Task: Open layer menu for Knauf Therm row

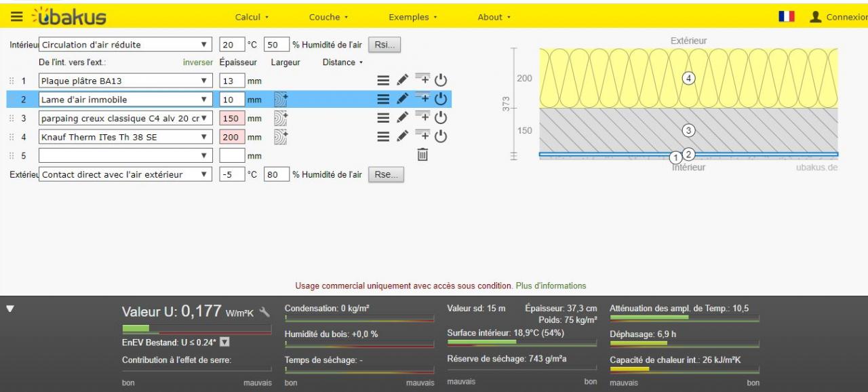Action: tap(383, 136)
